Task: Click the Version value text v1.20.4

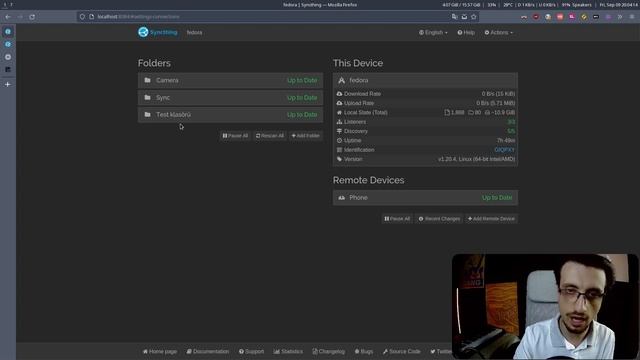Action: 476,159
